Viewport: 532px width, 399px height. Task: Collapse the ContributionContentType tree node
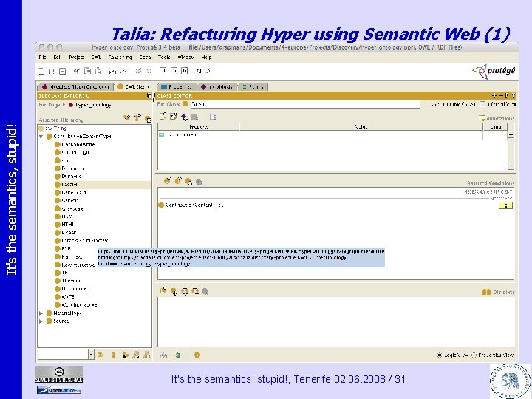click(x=41, y=137)
